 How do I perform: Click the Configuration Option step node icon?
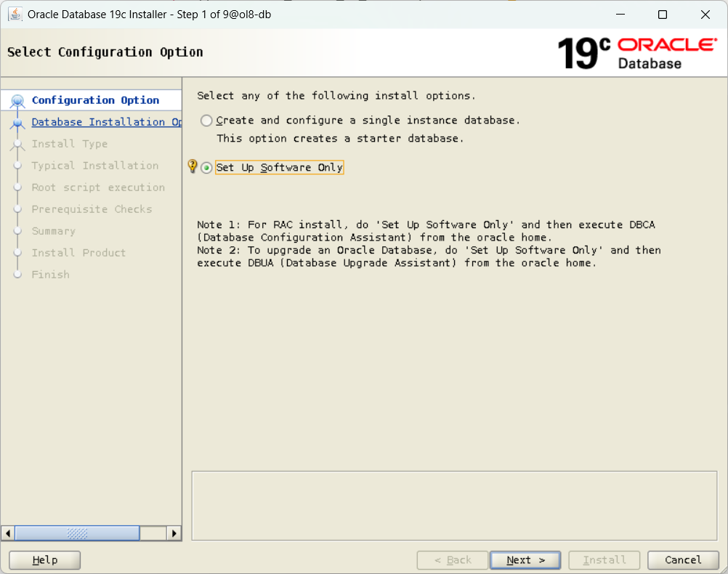point(17,100)
